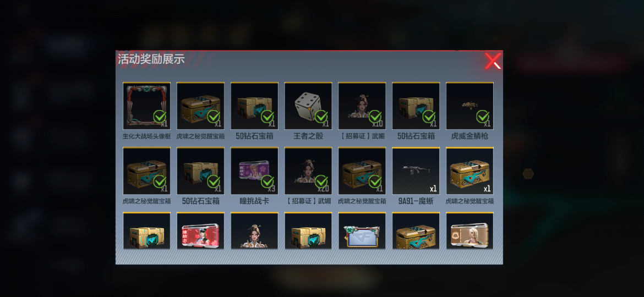644x297 pixels.
Task: Open the 虎威金鳞枪 golden gun reward
Action: (470, 106)
